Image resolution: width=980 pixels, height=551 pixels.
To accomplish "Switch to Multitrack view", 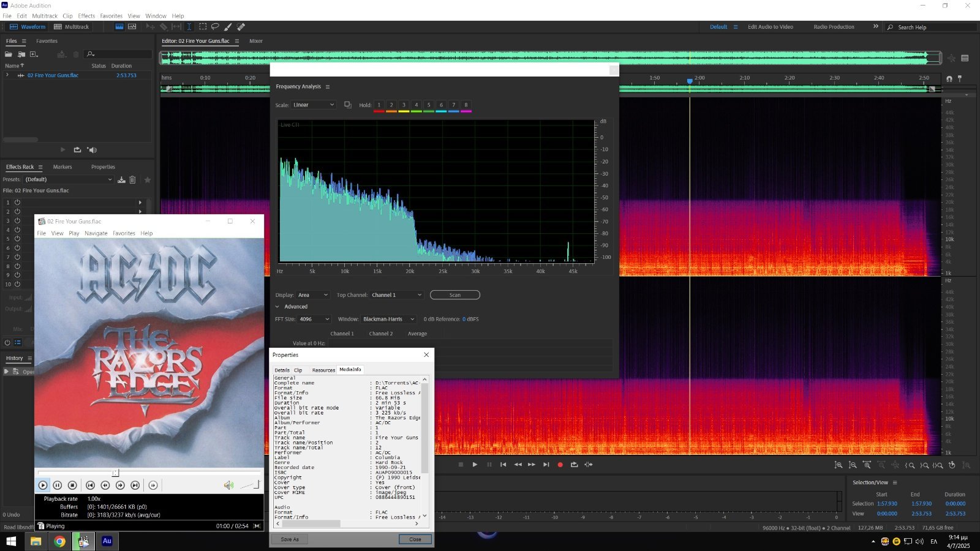I will [x=72, y=27].
